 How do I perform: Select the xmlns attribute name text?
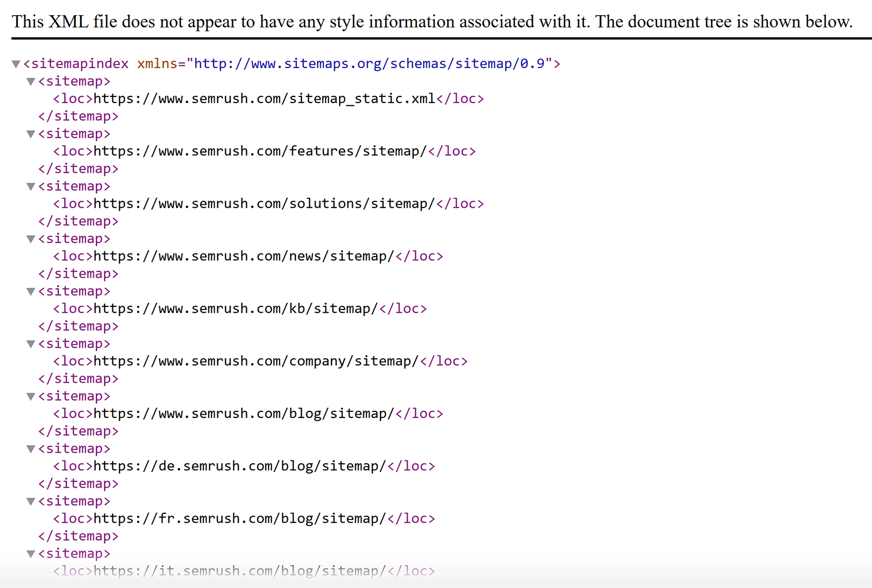(156, 63)
